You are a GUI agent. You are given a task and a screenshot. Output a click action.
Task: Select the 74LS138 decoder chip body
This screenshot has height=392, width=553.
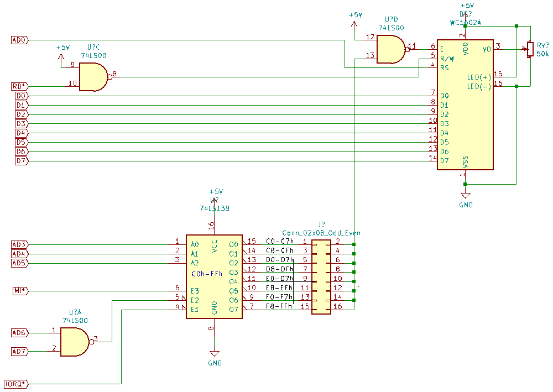click(213, 273)
